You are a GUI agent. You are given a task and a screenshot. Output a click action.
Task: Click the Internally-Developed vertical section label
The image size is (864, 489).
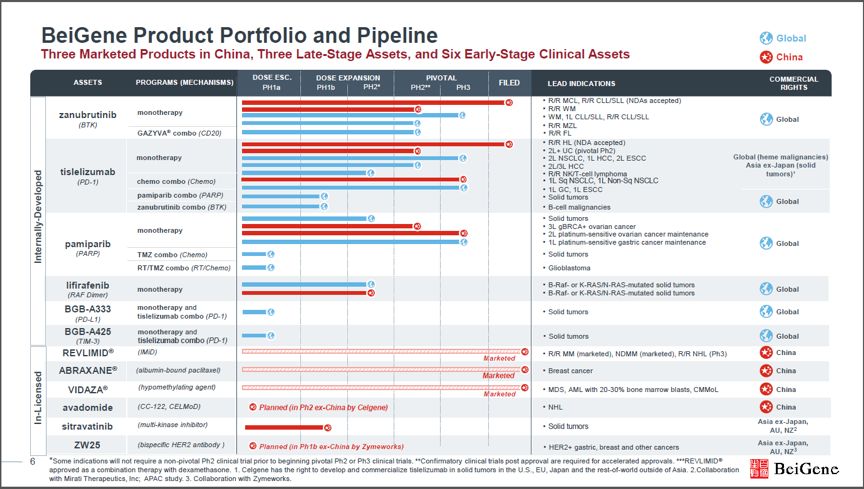click(x=38, y=216)
